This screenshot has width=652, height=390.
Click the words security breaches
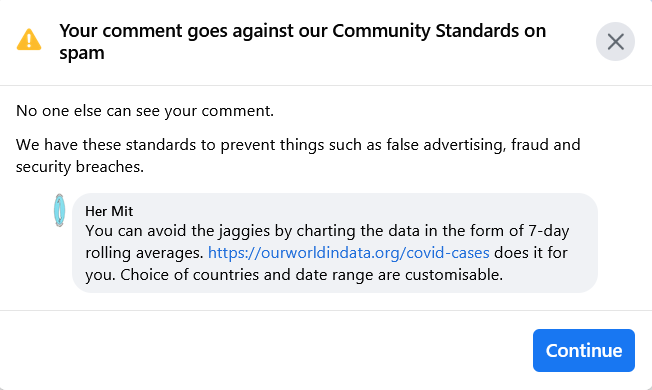pyautogui.click(x=80, y=167)
